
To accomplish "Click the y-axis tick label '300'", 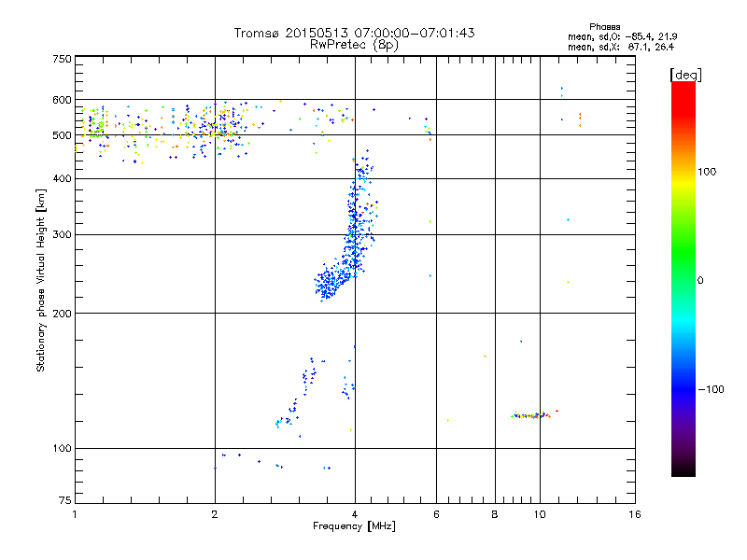I will [62, 234].
